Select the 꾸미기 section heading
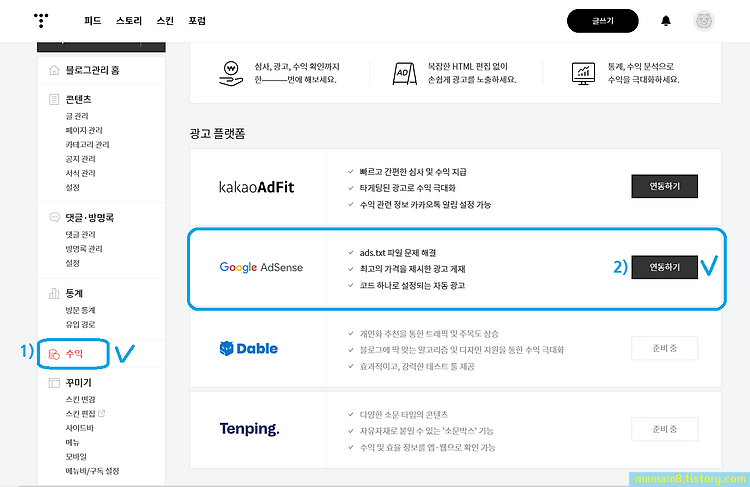Screen dimensions: 750x487 (x=78, y=383)
